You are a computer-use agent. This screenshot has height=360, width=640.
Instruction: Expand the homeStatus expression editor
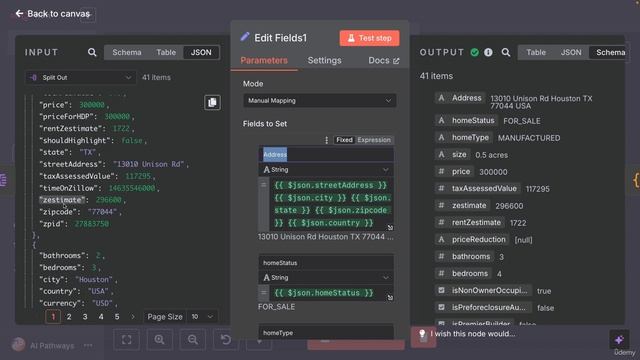pos(390,298)
